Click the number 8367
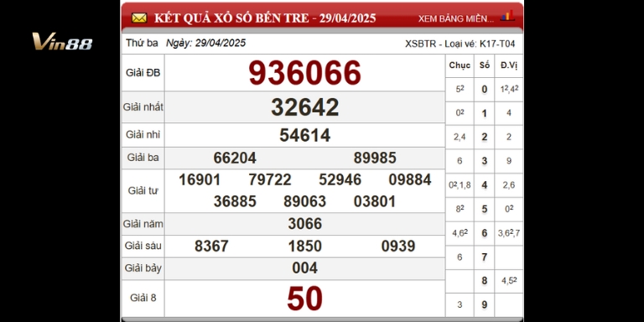The width and height of the screenshot is (644, 322). [x=211, y=246]
